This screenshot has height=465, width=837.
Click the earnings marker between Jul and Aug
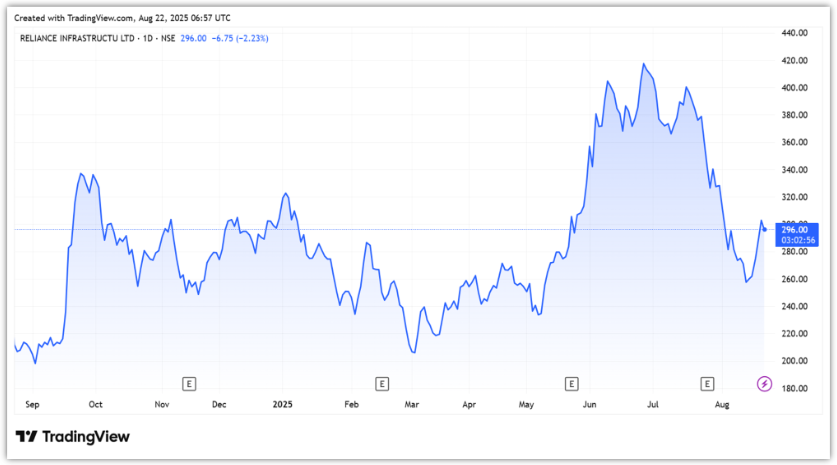click(x=707, y=383)
